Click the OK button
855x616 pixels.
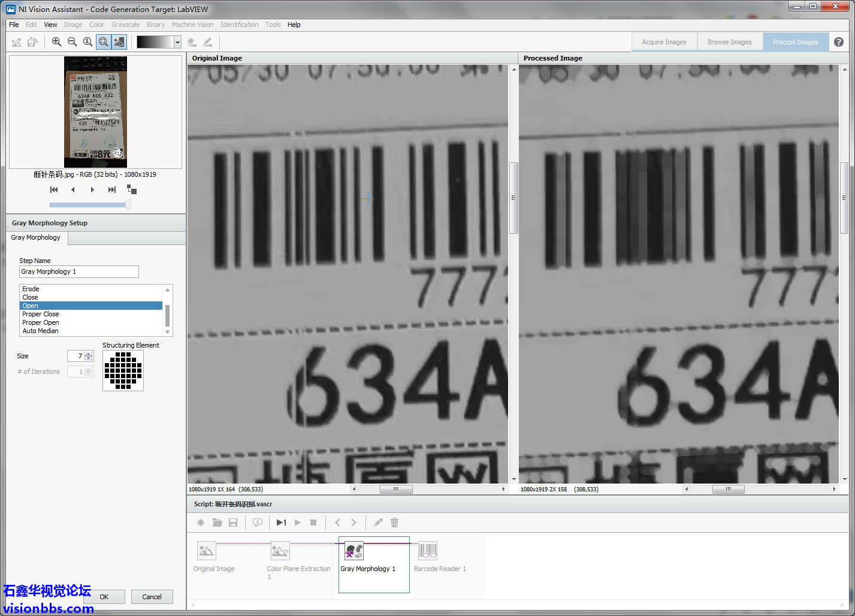pyautogui.click(x=104, y=597)
